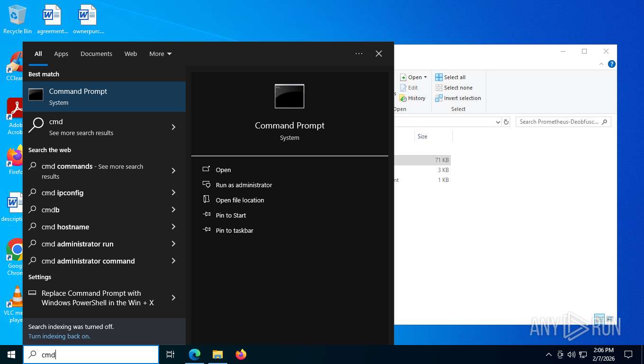Open Task View on the taskbar

click(x=170, y=355)
